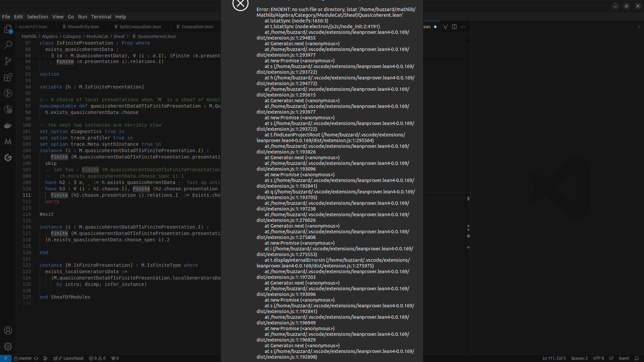Viewport: 644px width, 362px height.
Task: Click the master branch in the status bar
Action: pos(23,358)
